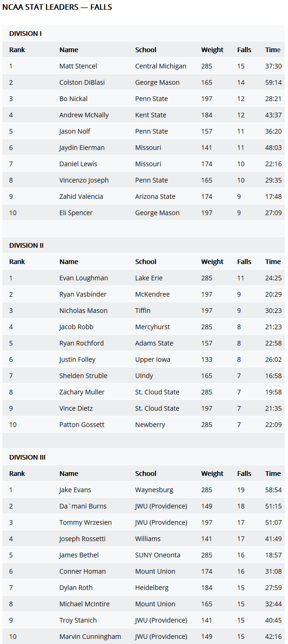Click Central Michigan school cell
Viewport: 288px width, 644px height.
(161, 66)
